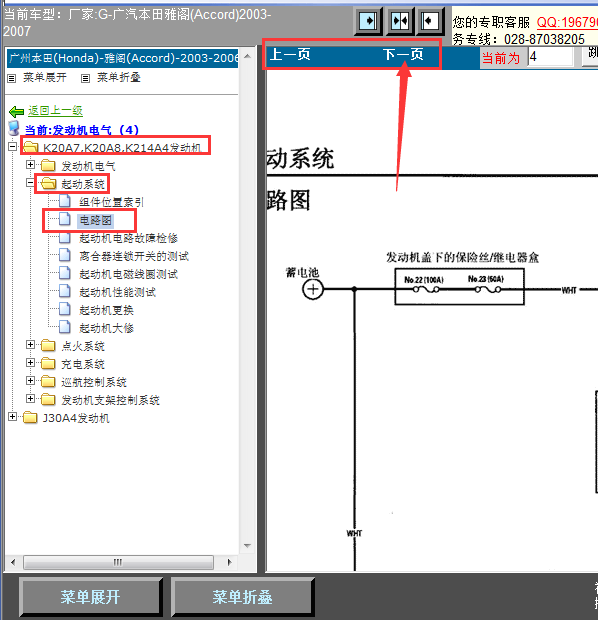
Task: Select the J30A4发动机 folder
Action: click(76, 418)
